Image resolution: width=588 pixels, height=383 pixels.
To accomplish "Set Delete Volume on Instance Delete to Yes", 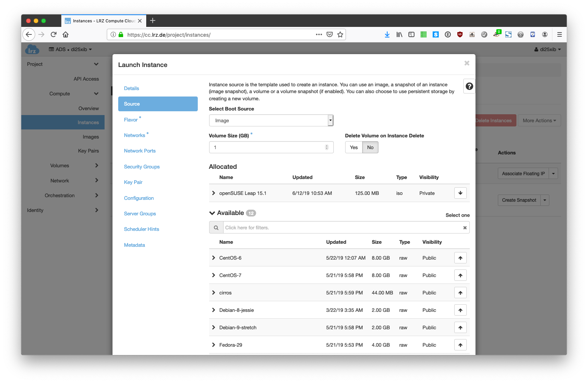I will click(353, 148).
